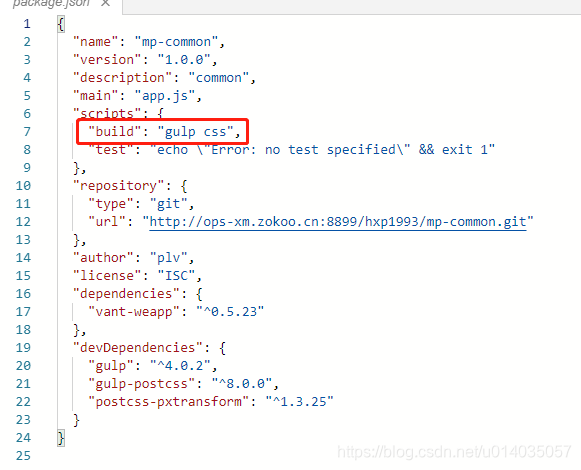Viewport: 581px width, 470px height.
Task: Click line number 19 in gutter
Action: 23,348
